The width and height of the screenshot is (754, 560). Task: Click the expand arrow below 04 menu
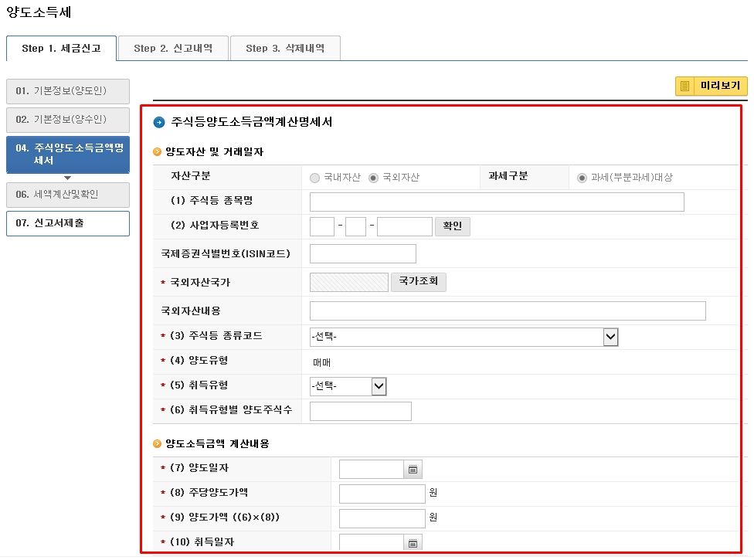67,178
